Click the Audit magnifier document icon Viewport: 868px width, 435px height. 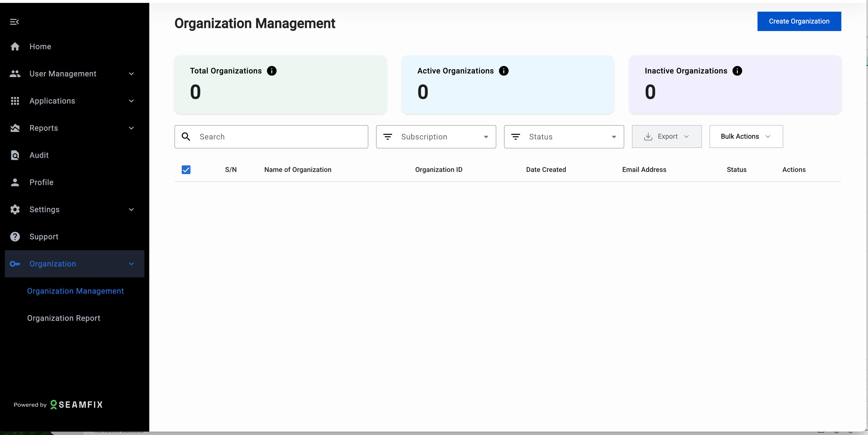click(15, 155)
